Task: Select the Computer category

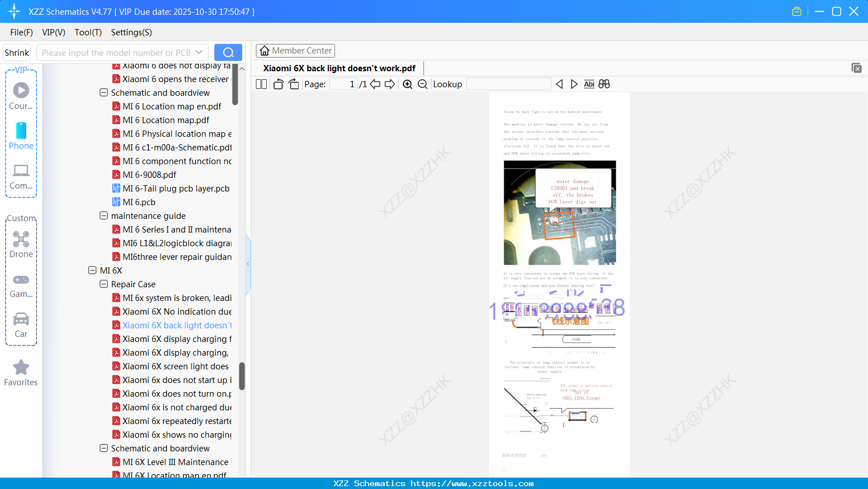Action: point(21,176)
